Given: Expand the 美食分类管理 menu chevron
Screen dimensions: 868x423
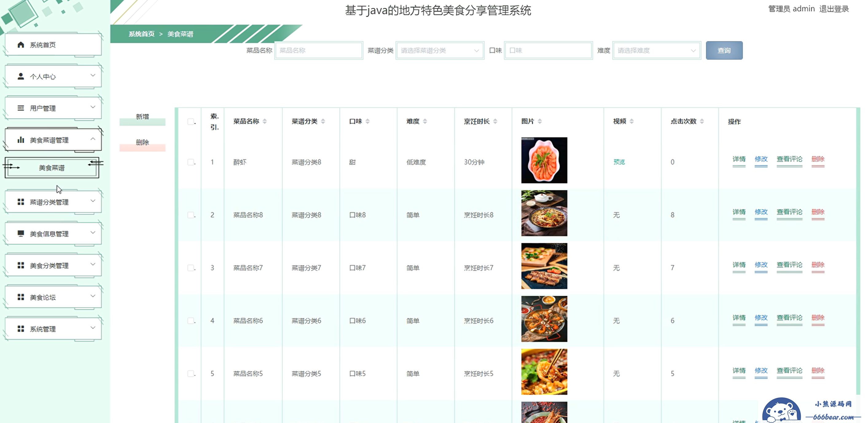Looking at the screenshot, I should pos(93,264).
